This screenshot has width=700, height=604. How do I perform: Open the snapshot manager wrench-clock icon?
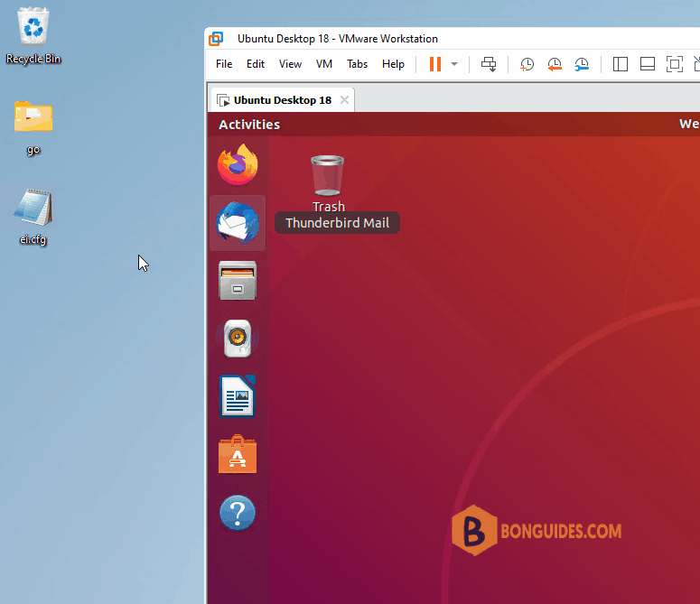(582, 64)
